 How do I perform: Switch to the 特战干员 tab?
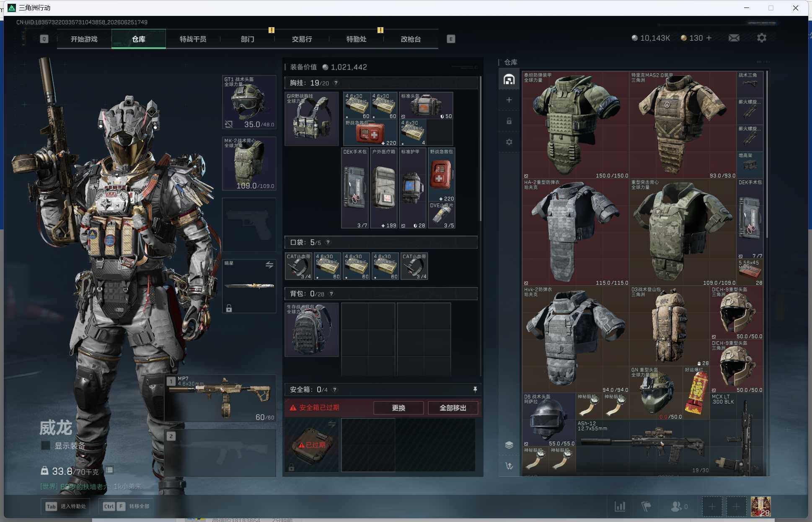coord(193,39)
